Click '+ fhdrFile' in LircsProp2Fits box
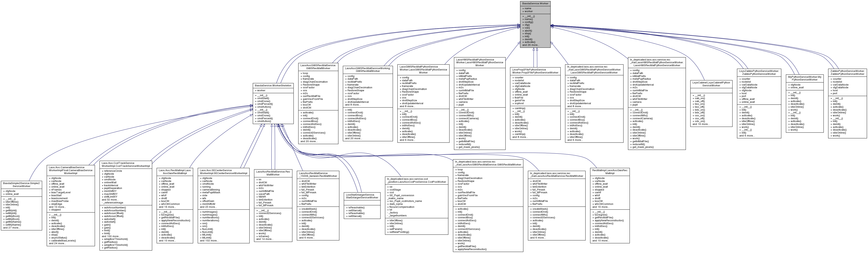Image resolution: width=868 pixels, height=253 pixels. point(518,98)
